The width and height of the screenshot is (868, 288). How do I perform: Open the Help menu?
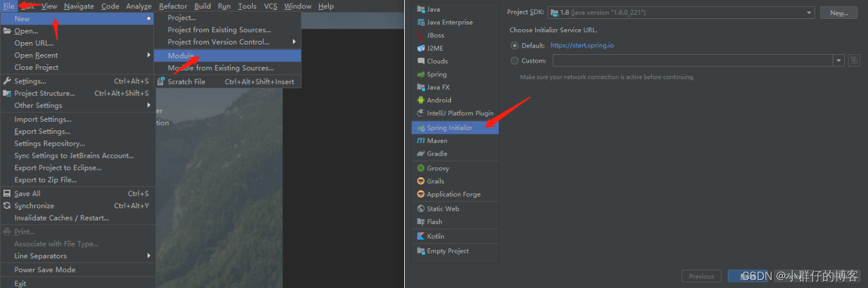[x=326, y=6]
